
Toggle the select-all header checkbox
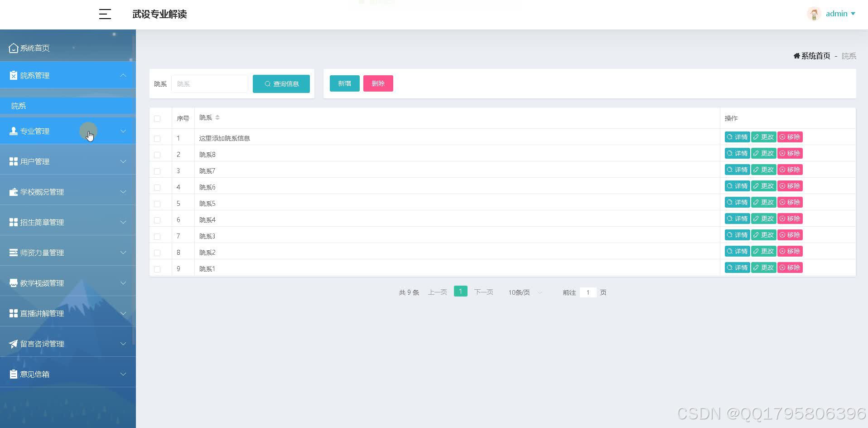tap(157, 118)
